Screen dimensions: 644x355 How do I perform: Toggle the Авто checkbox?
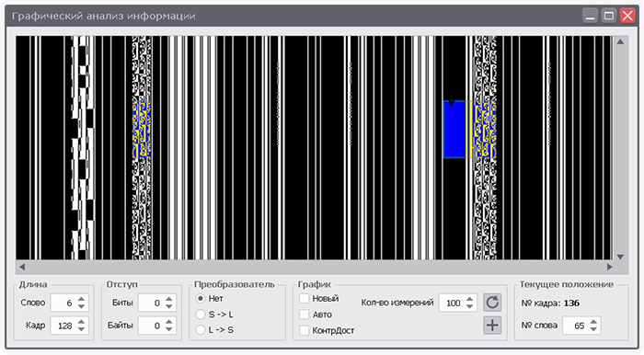pyautogui.click(x=305, y=315)
